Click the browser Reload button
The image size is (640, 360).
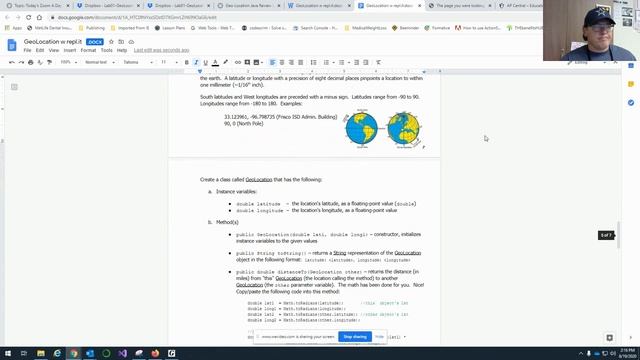[x=28, y=18]
